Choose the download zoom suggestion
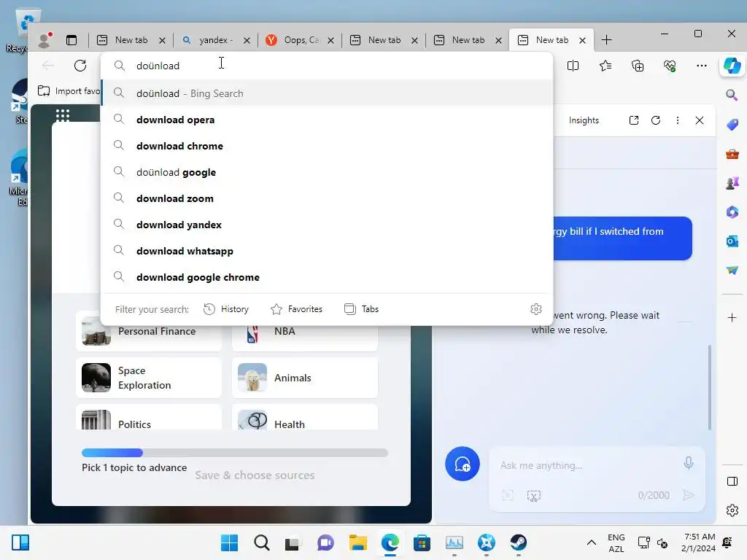747x560 pixels. [x=328, y=198]
